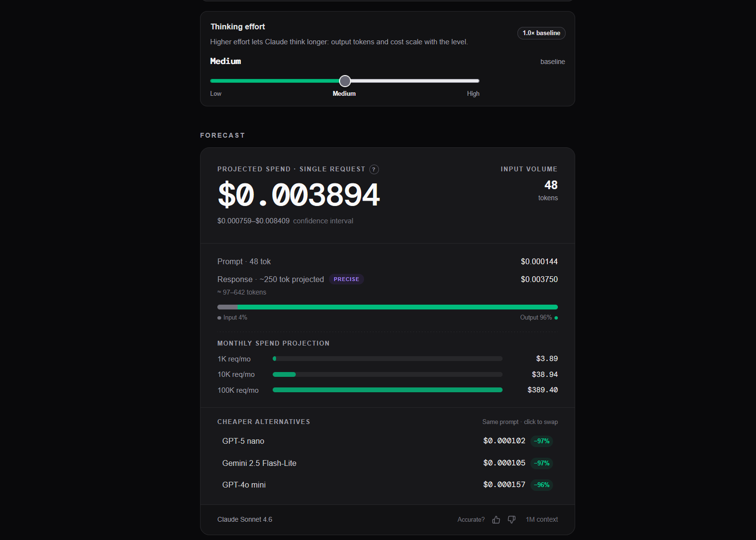Click the Output 96% legend
The height and width of the screenshot is (540, 756).
539,318
